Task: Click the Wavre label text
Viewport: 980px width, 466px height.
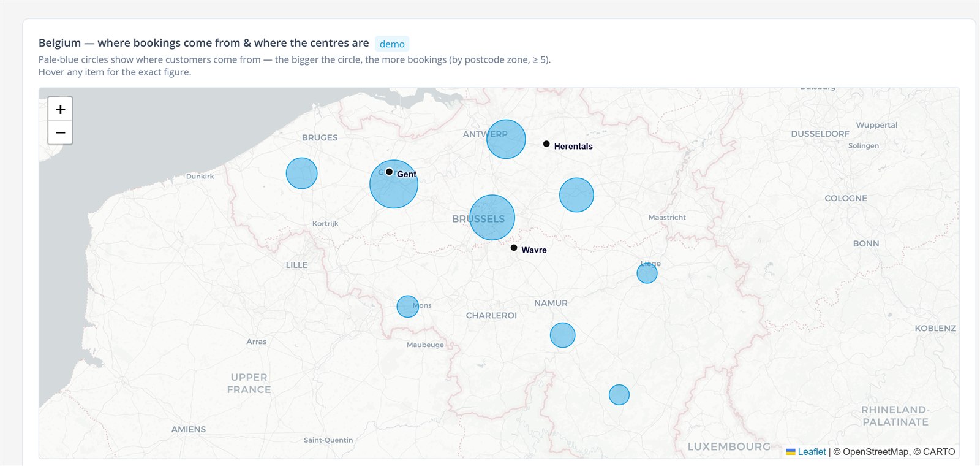Action: (534, 250)
